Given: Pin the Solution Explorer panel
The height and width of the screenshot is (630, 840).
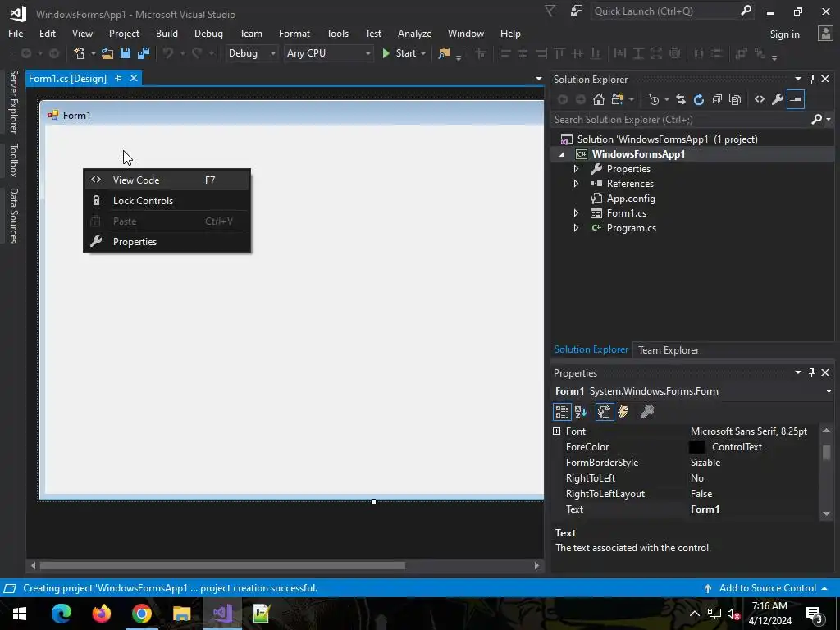Looking at the screenshot, I should point(811,79).
